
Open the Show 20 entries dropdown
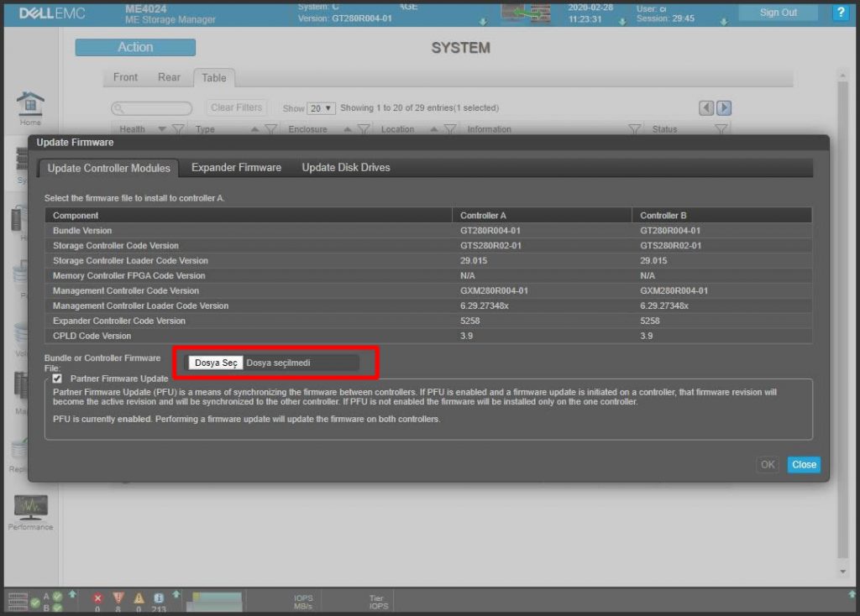(x=321, y=108)
